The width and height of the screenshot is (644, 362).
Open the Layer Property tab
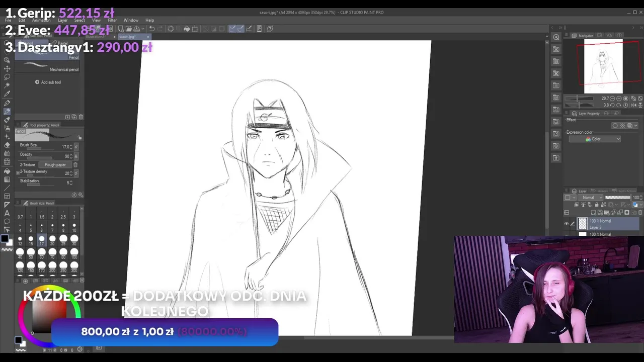pyautogui.click(x=586, y=114)
